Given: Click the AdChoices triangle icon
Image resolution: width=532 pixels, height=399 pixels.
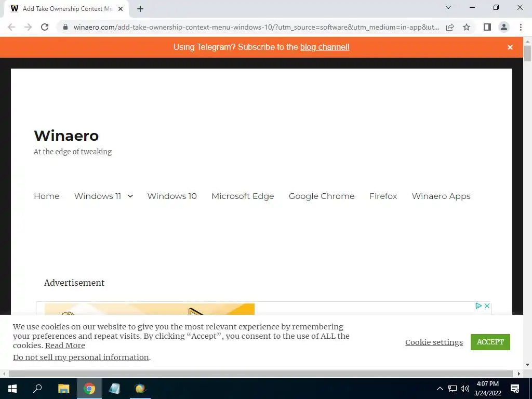Looking at the screenshot, I should coord(478,305).
